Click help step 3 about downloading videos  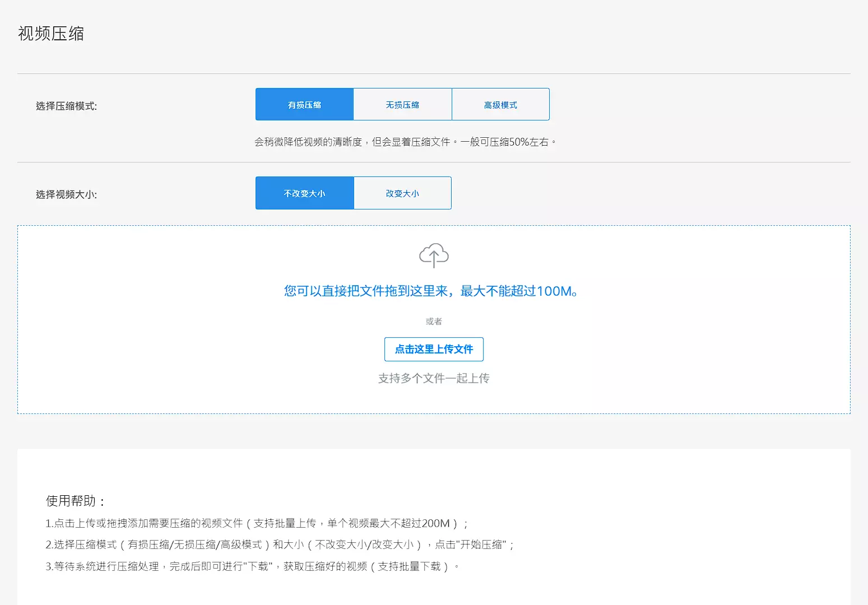pyautogui.click(x=252, y=566)
